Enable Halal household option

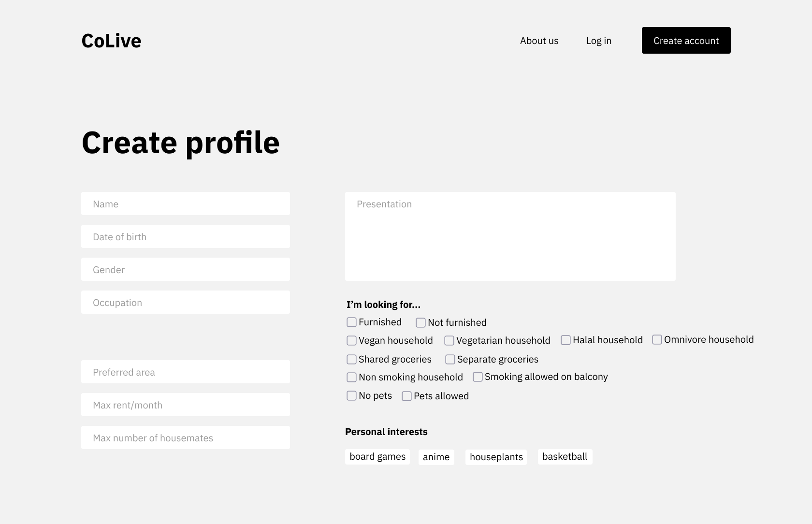coord(565,340)
